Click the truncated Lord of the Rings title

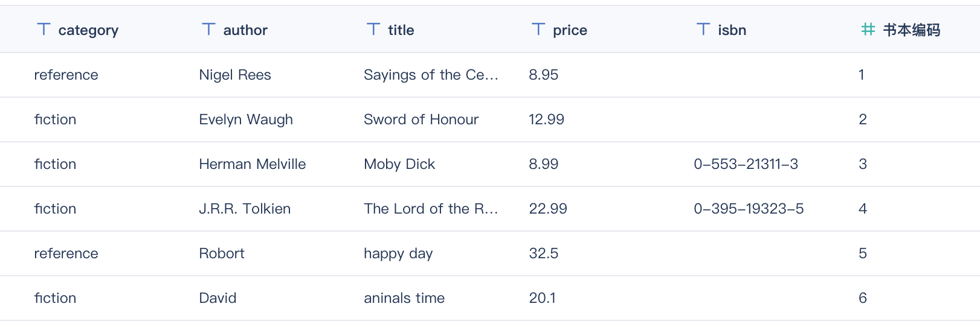click(x=431, y=209)
